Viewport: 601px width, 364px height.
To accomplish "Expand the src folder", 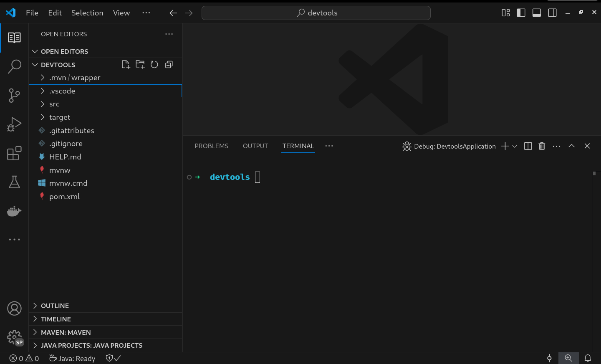I will pyautogui.click(x=105, y=104).
